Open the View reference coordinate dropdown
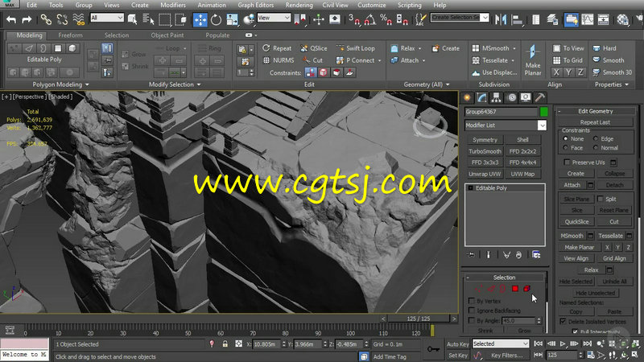Viewport: 644px width, 362px height. coord(274,18)
